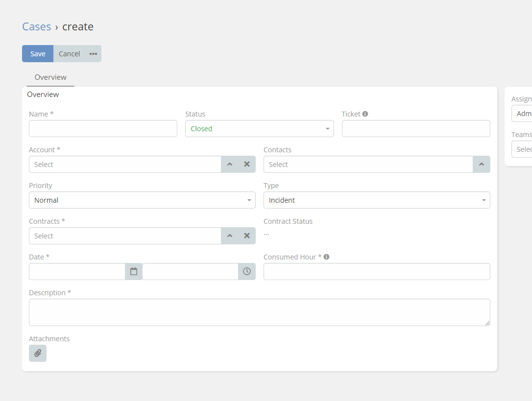Focus the Ticket input field
This screenshot has height=401, width=532.
click(416, 129)
